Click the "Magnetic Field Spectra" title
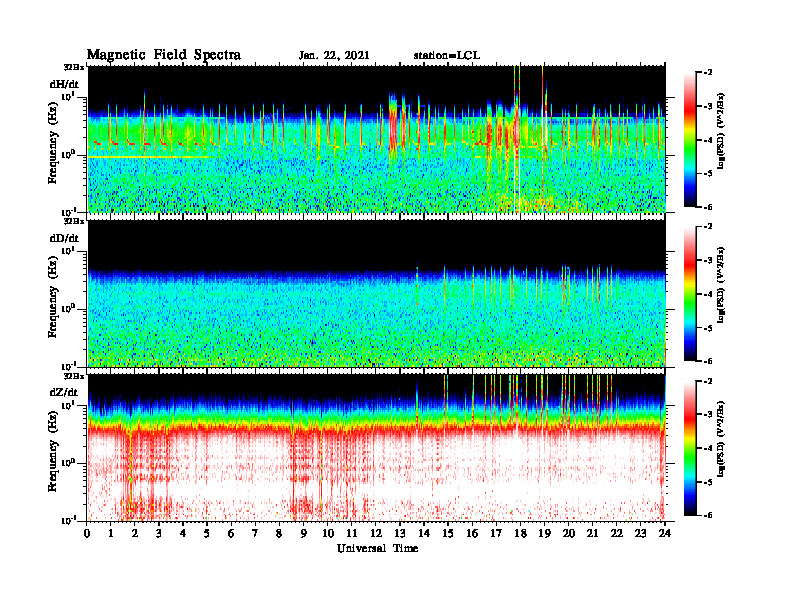 (164, 55)
